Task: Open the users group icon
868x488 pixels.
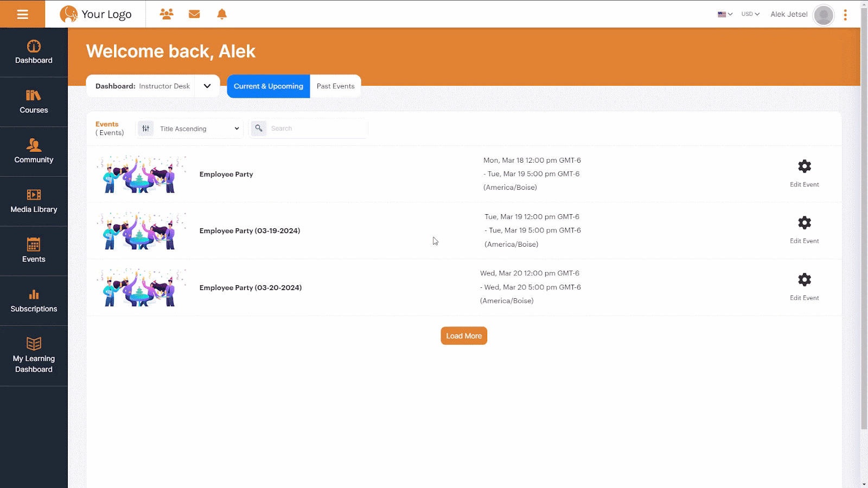Action: pyautogui.click(x=167, y=14)
